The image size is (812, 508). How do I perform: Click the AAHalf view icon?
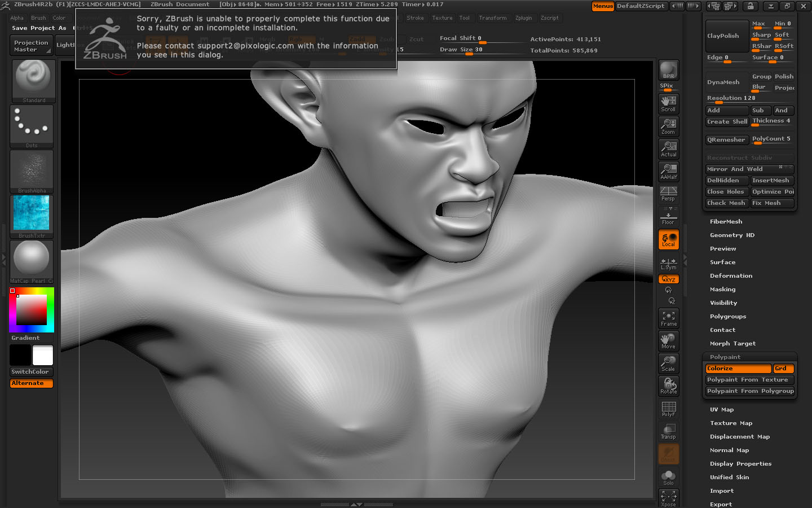click(x=669, y=171)
